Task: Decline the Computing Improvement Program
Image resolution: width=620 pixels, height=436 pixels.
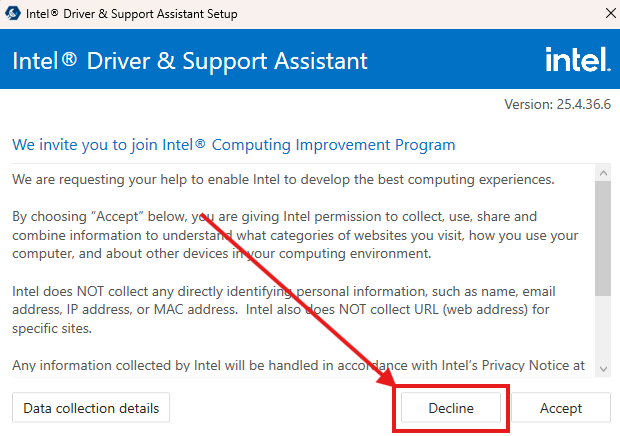Action: pyautogui.click(x=450, y=408)
